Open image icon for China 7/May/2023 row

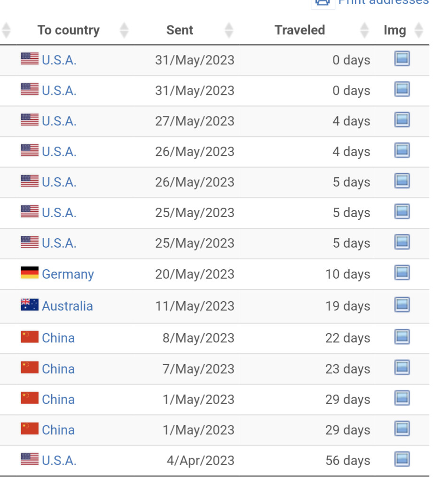(x=402, y=368)
